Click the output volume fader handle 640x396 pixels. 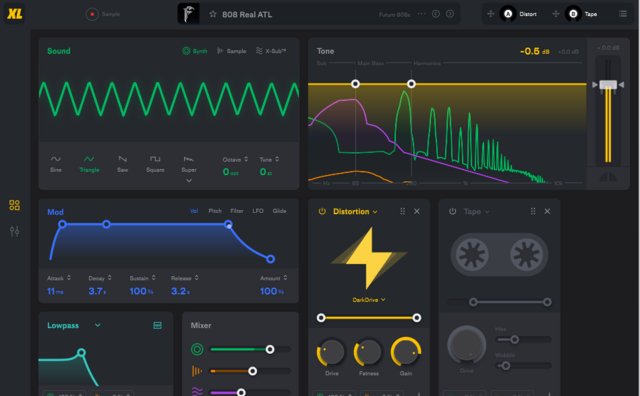pos(608,85)
